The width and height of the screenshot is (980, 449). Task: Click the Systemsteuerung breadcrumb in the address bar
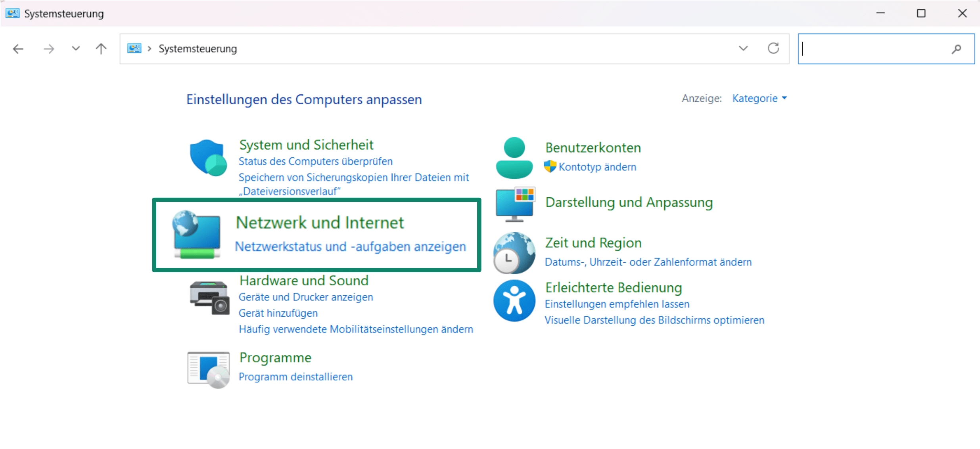click(x=198, y=48)
